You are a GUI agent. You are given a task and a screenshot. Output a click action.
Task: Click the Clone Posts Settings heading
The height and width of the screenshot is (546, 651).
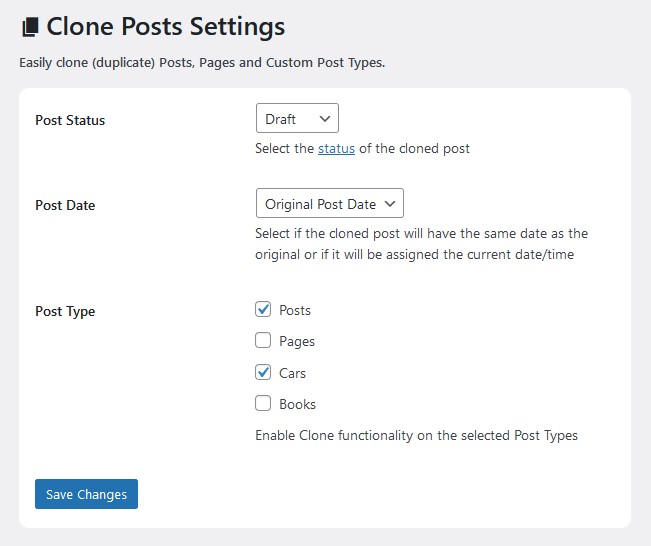click(x=165, y=27)
